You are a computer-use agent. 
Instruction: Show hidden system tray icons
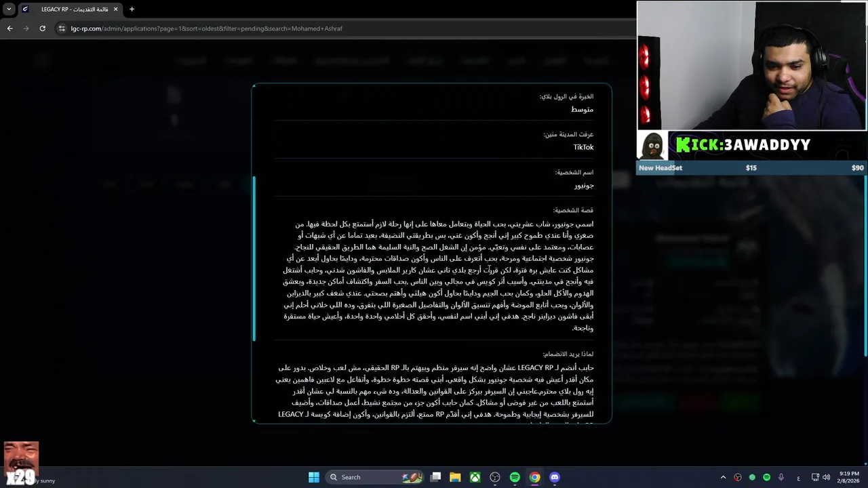[x=723, y=477]
